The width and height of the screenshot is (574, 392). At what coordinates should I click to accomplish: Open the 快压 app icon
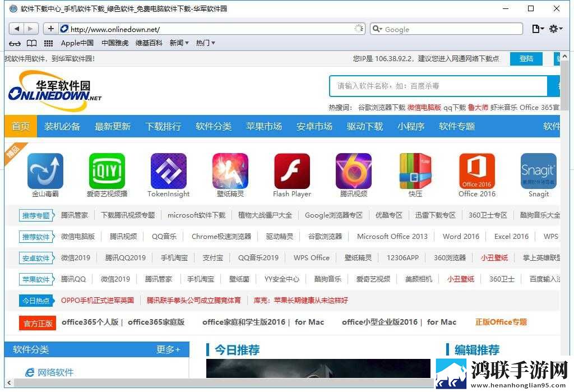pos(415,171)
